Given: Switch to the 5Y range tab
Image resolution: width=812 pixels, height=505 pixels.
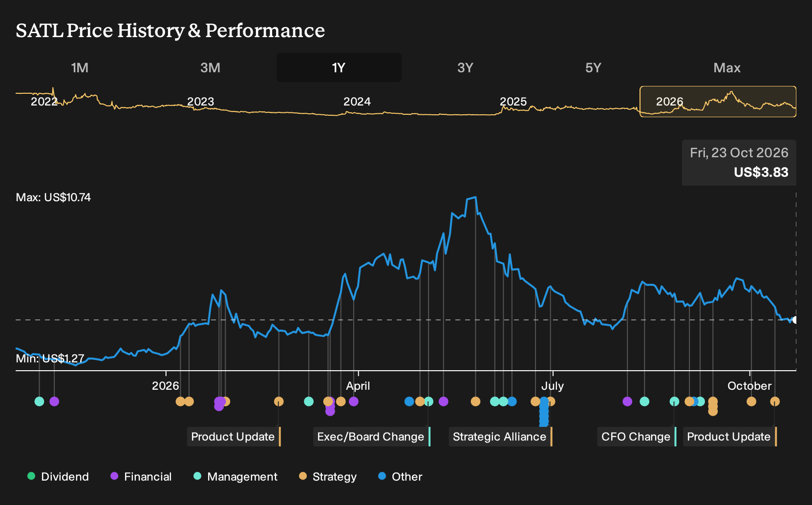Looking at the screenshot, I should click(x=593, y=67).
